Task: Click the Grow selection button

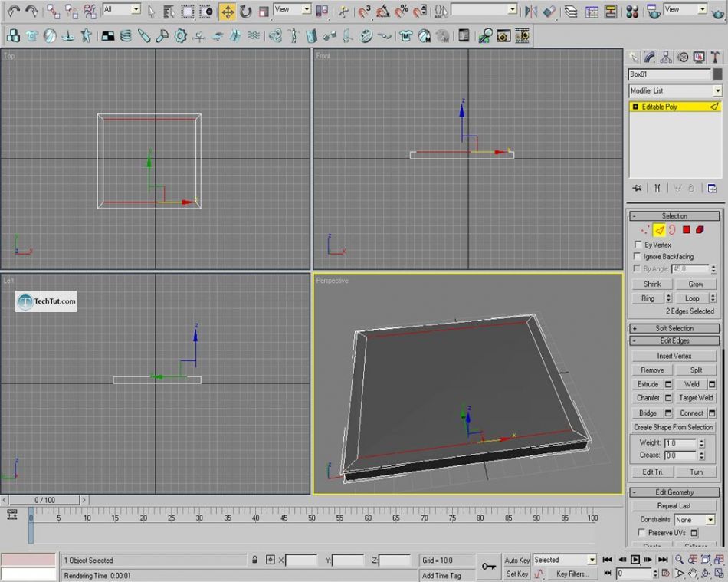Action: click(x=696, y=284)
